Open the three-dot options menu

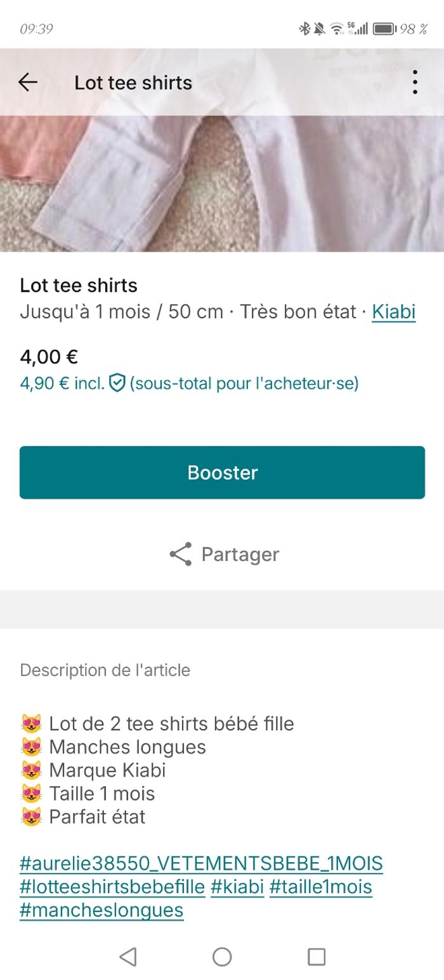415,82
